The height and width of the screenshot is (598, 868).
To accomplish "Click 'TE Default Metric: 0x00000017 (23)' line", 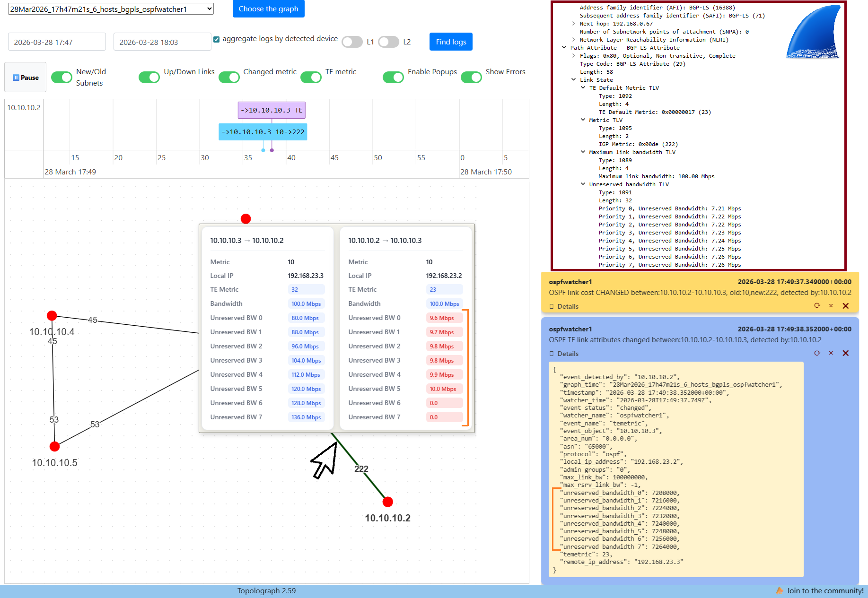I will pyautogui.click(x=655, y=112).
